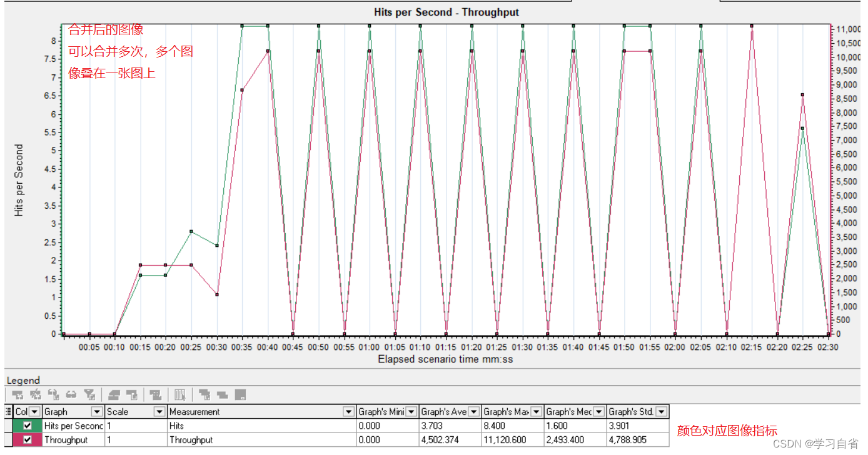The height and width of the screenshot is (455, 868).
Task: Open the Scale column dropdown arrow
Action: 159,411
